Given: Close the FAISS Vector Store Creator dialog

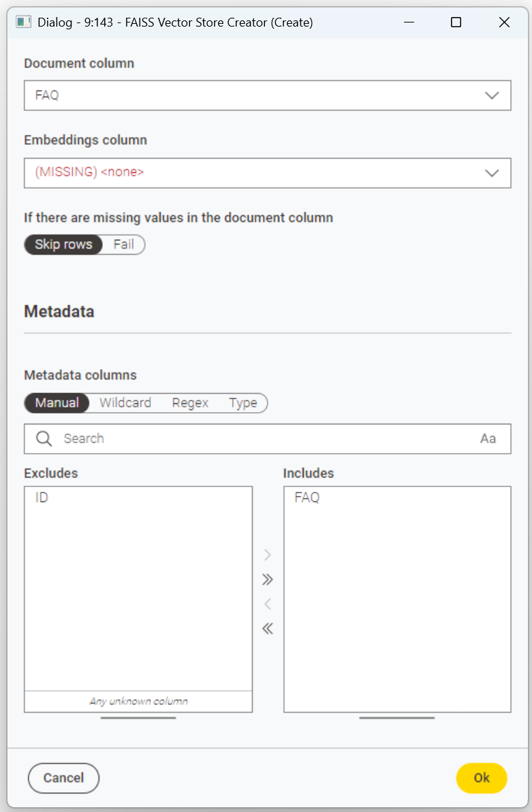Looking at the screenshot, I should (504, 22).
